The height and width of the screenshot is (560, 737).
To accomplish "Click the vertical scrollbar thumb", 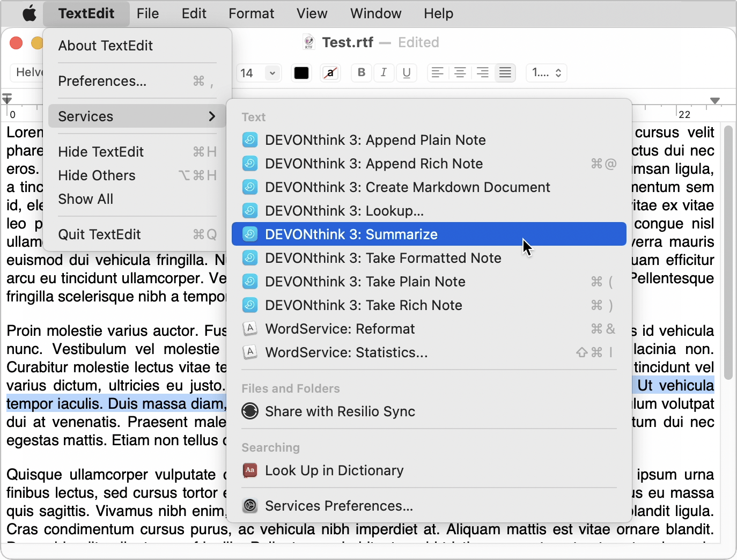I will point(728,253).
